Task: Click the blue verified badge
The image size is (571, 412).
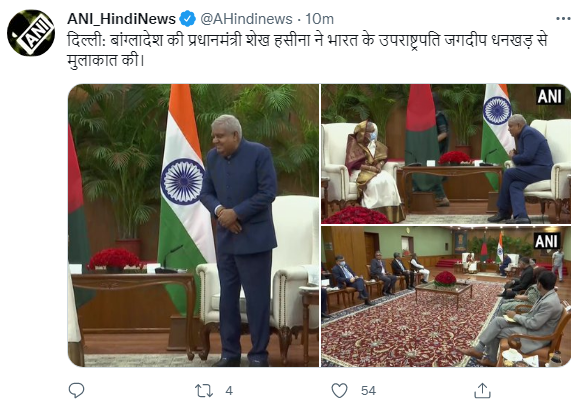Action: pyautogui.click(x=188, y=19)
